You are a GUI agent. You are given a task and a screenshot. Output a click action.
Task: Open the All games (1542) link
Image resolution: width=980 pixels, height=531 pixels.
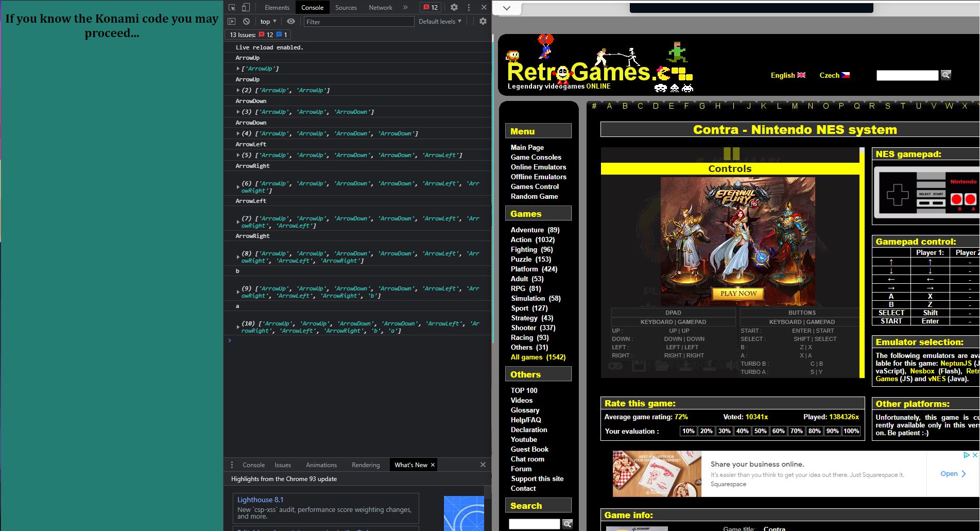(x=538, y=357)
